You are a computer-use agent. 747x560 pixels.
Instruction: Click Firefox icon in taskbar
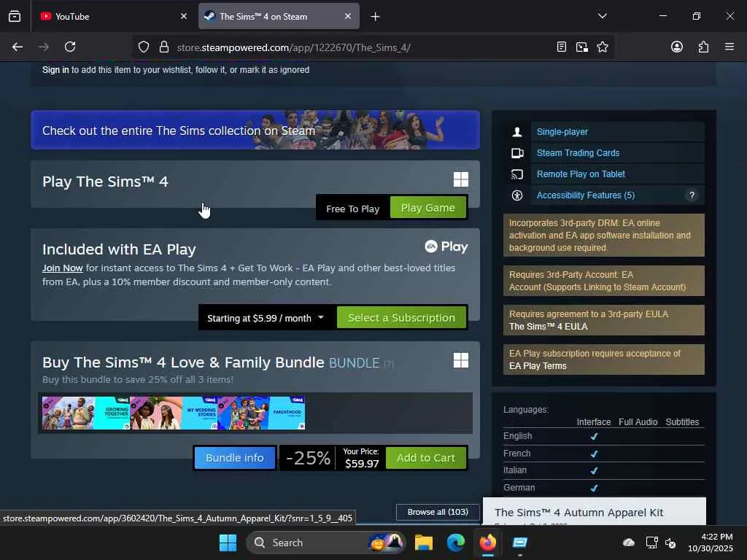[487, 542]
